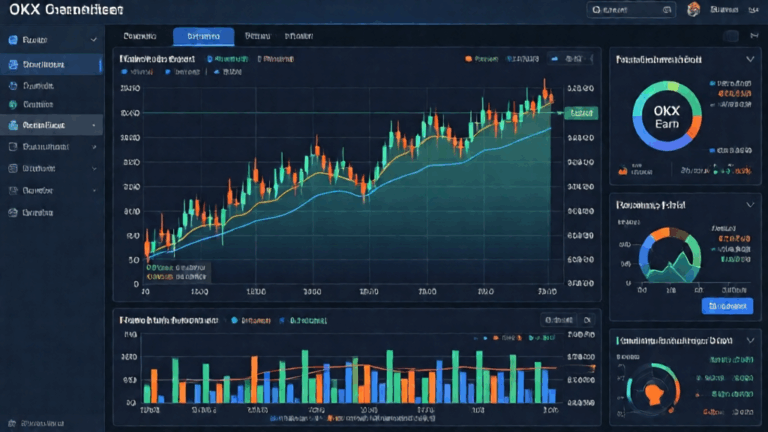This screenshot has width=768, height=432.
Task: Click the seventh sidebar item's icon
Action: (x=13, y=168)
